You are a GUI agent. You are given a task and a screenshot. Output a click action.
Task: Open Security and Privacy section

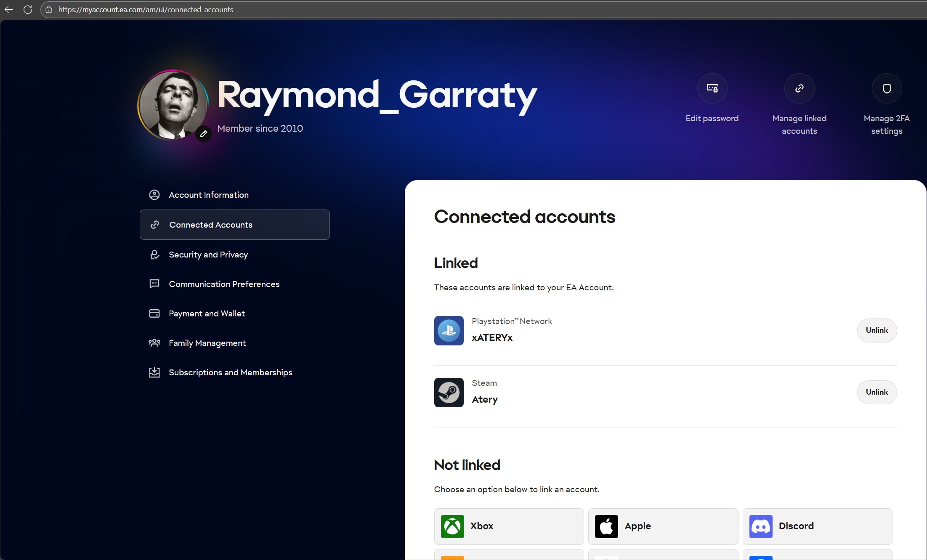(208, 255)
